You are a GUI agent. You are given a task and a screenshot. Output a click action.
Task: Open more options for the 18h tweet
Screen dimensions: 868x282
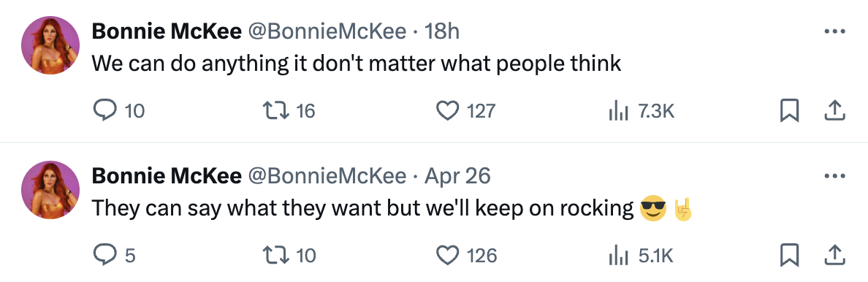(x=834, y=32)
